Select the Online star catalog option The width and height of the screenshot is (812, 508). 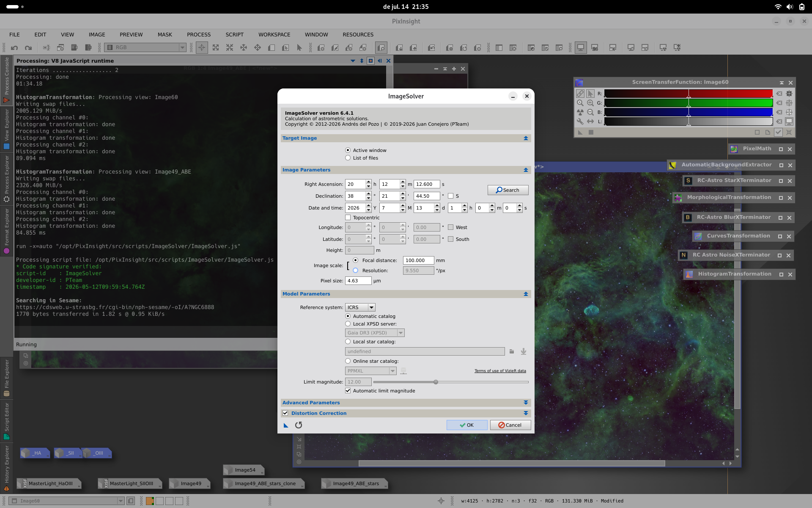click(348, 361)
